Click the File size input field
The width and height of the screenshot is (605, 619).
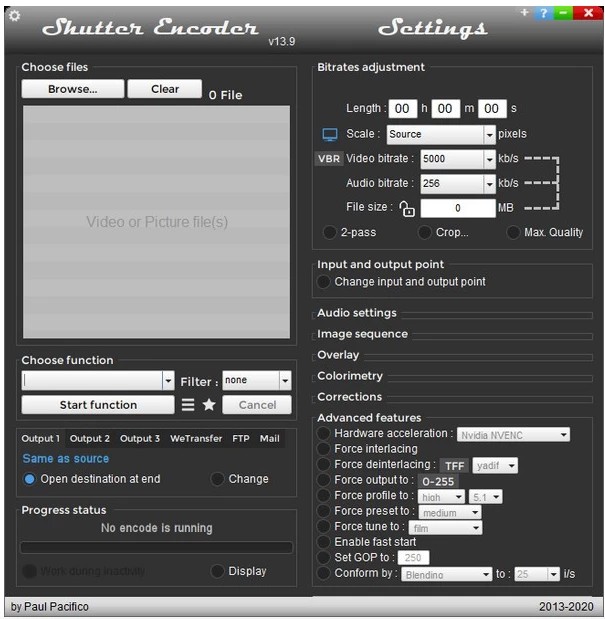[457, 208]
